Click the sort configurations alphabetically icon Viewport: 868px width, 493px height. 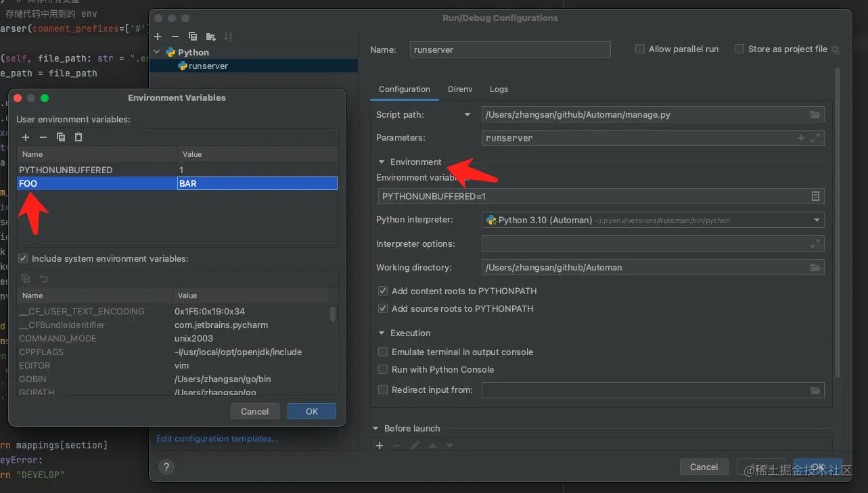coord(228,37)
